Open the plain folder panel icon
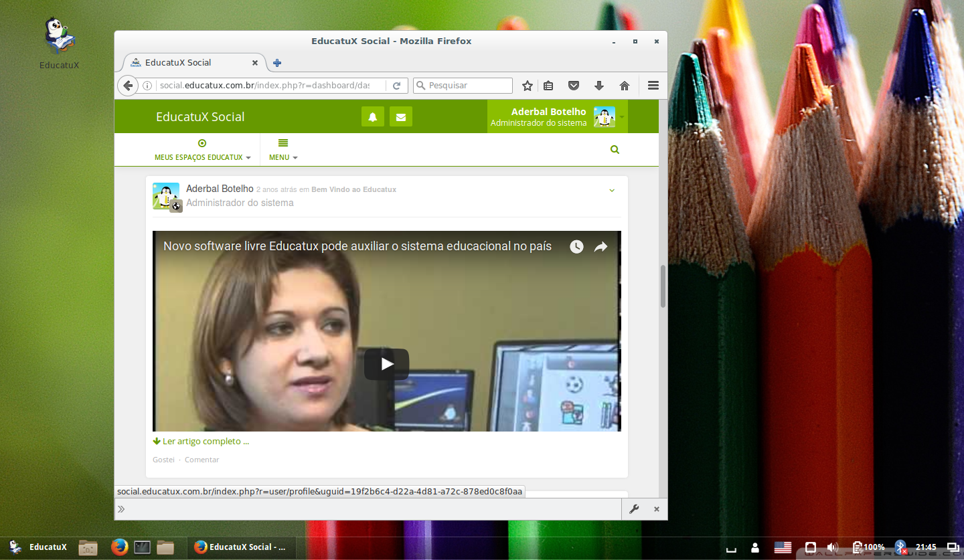The image size is (964, 560). pos(165,547)
